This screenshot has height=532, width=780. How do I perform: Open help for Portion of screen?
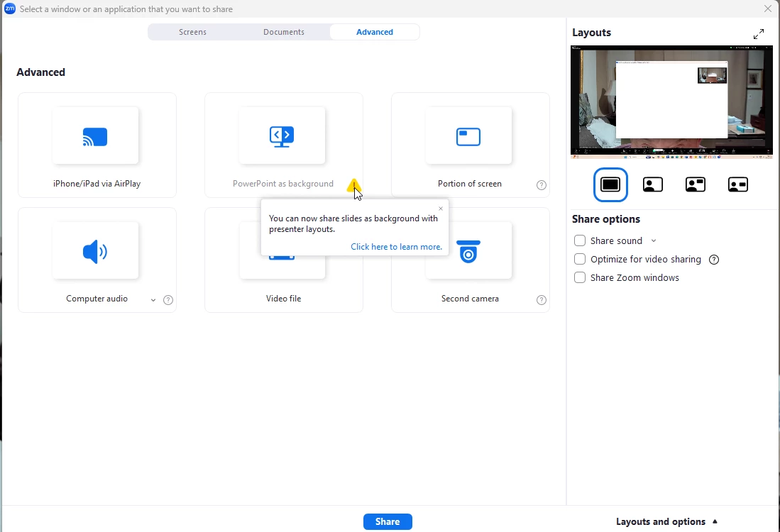(x=542, y=185)
